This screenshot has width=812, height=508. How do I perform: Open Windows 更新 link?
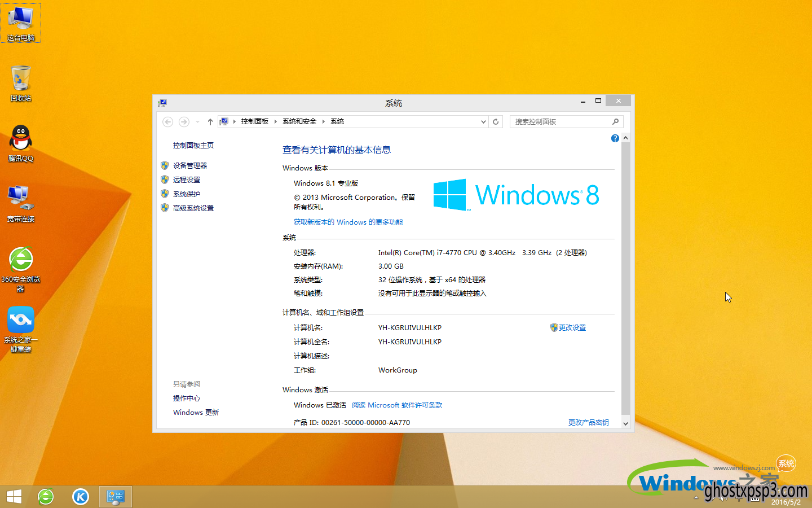(196, 412)
